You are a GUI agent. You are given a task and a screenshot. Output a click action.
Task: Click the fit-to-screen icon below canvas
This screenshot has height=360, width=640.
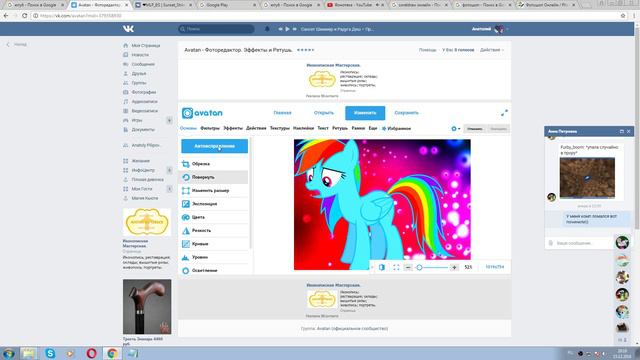[396, 267]
